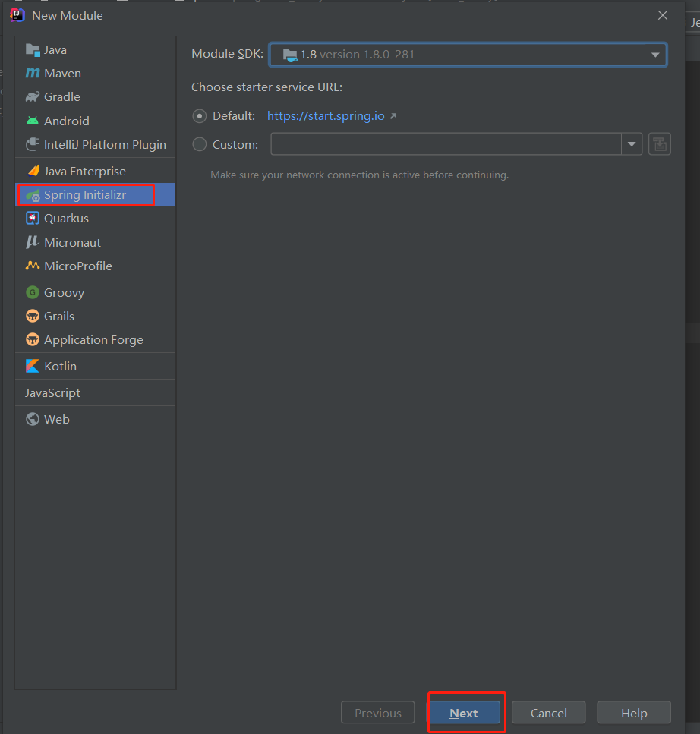Click the Next button
This screenshot has width=700, height=734.
click(x=464, y=713)
